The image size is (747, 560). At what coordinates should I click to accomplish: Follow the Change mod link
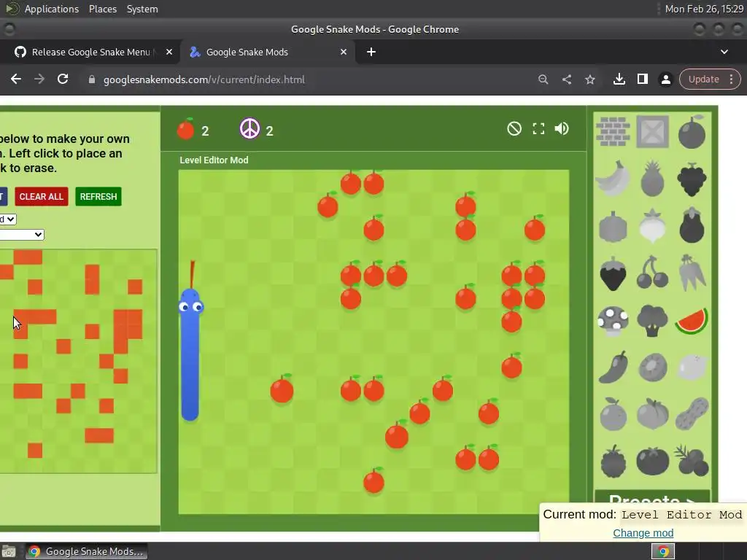[x=643, y=533]
